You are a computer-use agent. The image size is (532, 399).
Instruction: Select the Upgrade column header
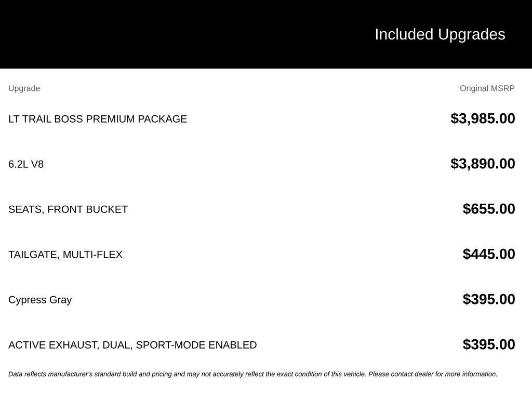pyautogui.click(x=24, y=88)
